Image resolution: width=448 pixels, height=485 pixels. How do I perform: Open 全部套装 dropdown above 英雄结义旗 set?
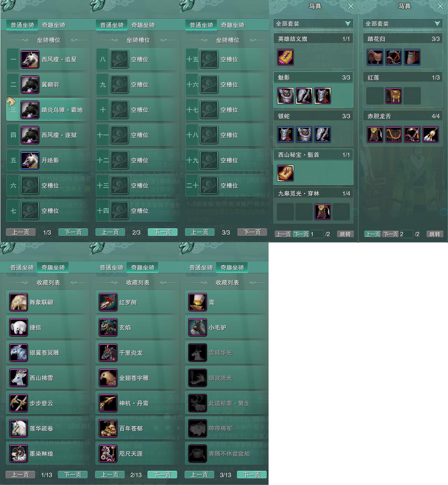(313, 24)
